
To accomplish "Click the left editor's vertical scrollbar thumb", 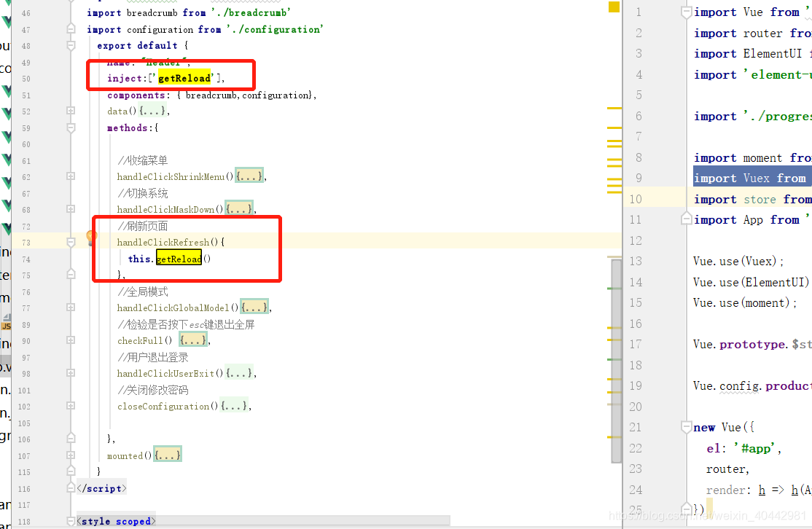I will [616, 361].
